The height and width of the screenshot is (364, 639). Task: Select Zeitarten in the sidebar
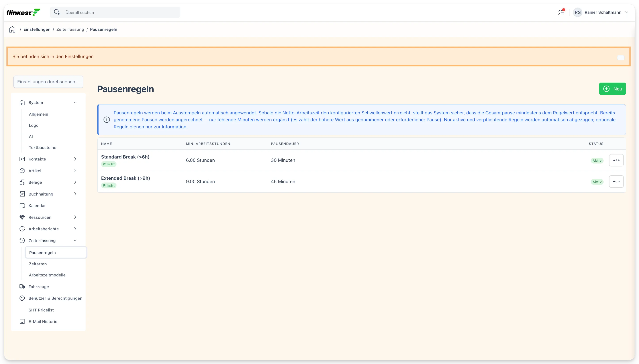(38, 264)
